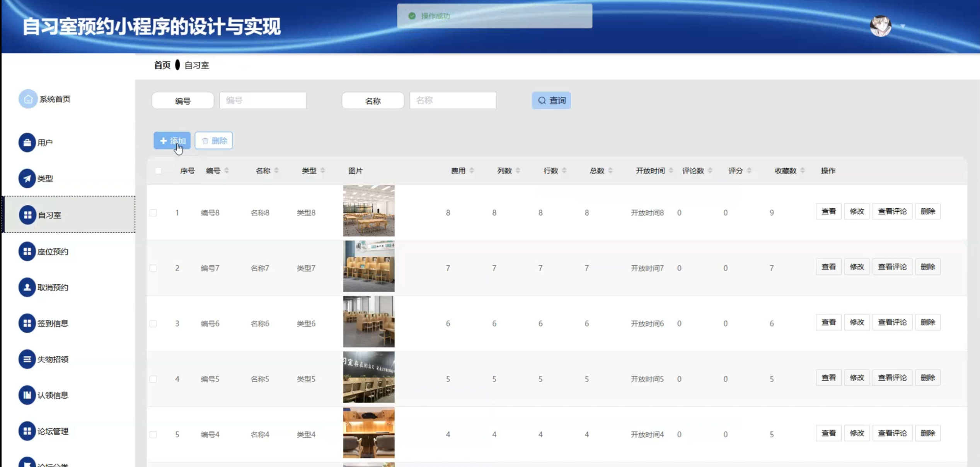980x467 pixels.
Task: Click the 用户 briefcase icon in sidebar
Action: (27, 143)
